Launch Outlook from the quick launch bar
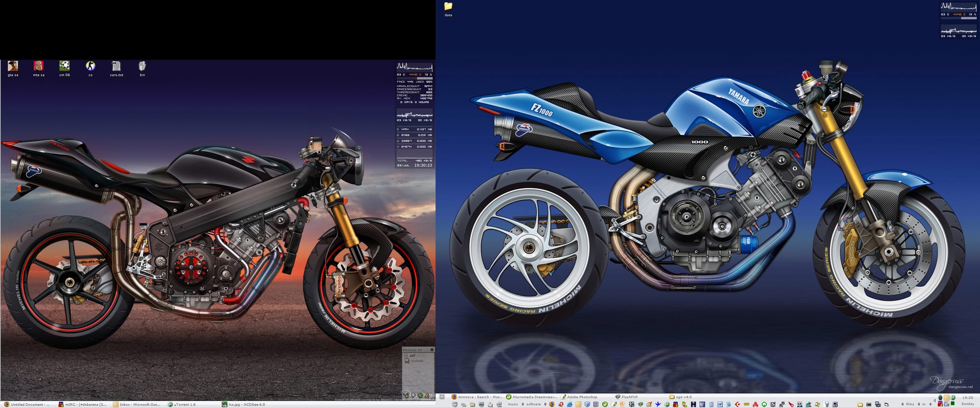980x408 pixels. click(578, 404)
